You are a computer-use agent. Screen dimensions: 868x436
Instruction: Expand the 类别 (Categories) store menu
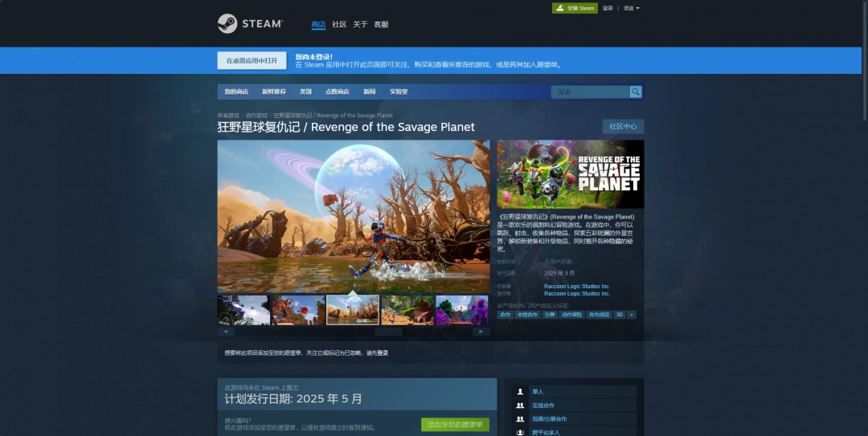305,92
